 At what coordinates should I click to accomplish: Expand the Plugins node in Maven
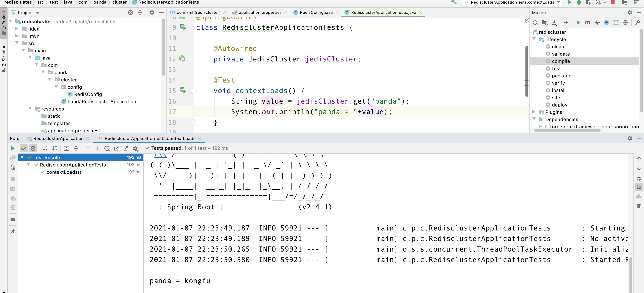[534, 112]
